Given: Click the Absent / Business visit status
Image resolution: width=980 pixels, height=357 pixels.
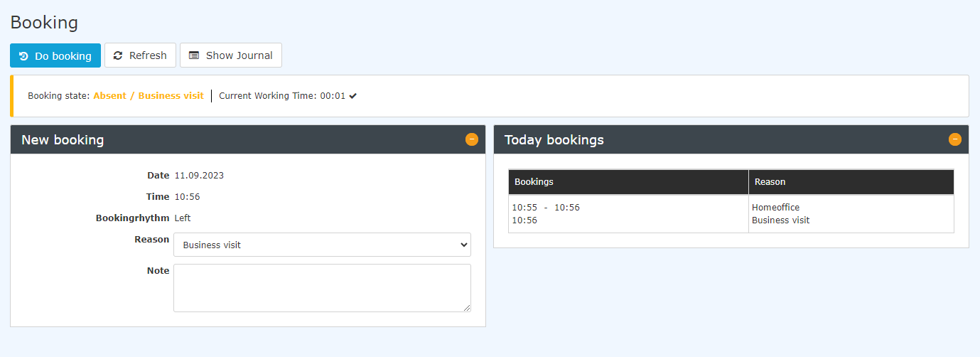Looking at the screenshot, I should click(149, 96).
